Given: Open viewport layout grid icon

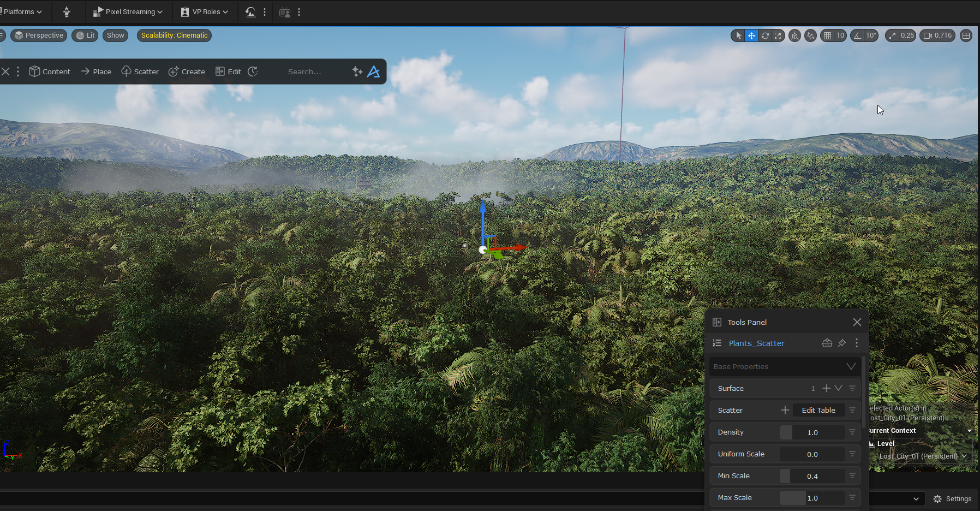Looking at the screenshot, I should coord(966,35).
